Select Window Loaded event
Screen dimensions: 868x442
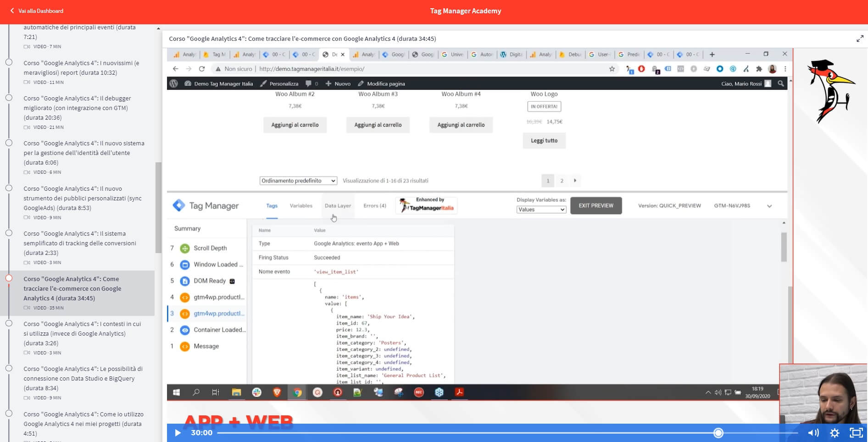(207, 265)
